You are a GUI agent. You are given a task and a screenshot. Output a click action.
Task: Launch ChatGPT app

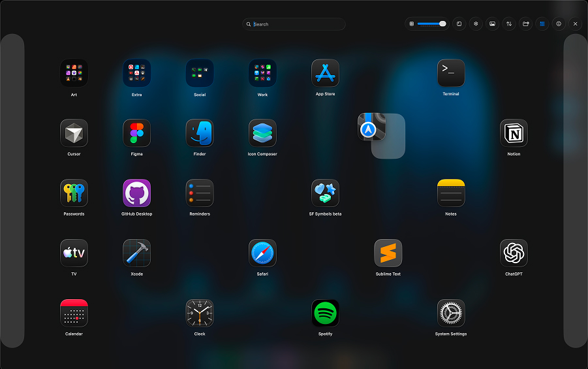[514, 253]
